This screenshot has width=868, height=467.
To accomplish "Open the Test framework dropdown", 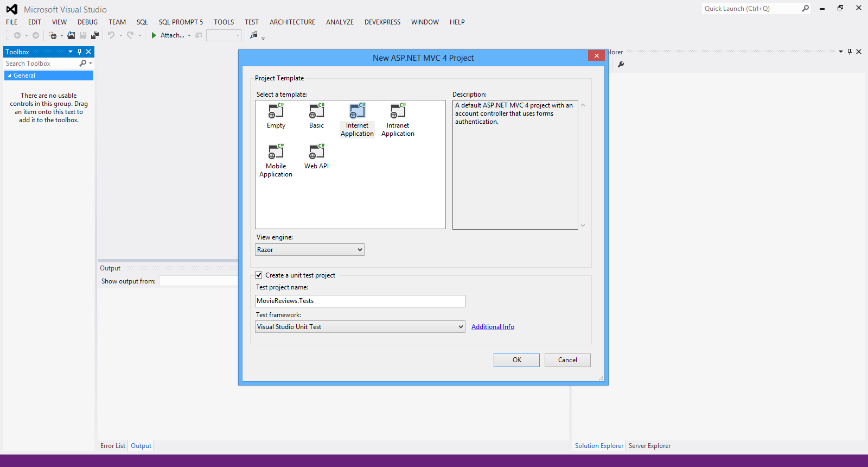I will click(x=360, y=327).
